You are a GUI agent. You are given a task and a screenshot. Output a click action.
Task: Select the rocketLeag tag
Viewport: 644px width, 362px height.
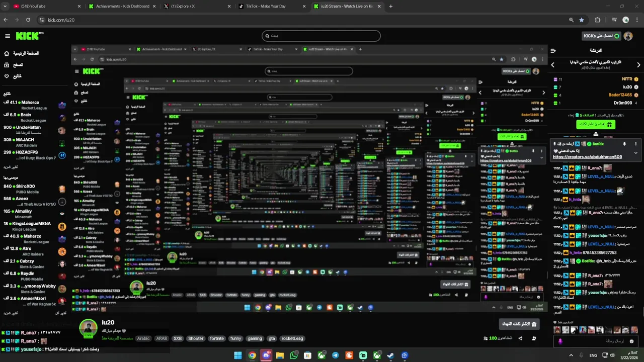(x=292, y=338)
